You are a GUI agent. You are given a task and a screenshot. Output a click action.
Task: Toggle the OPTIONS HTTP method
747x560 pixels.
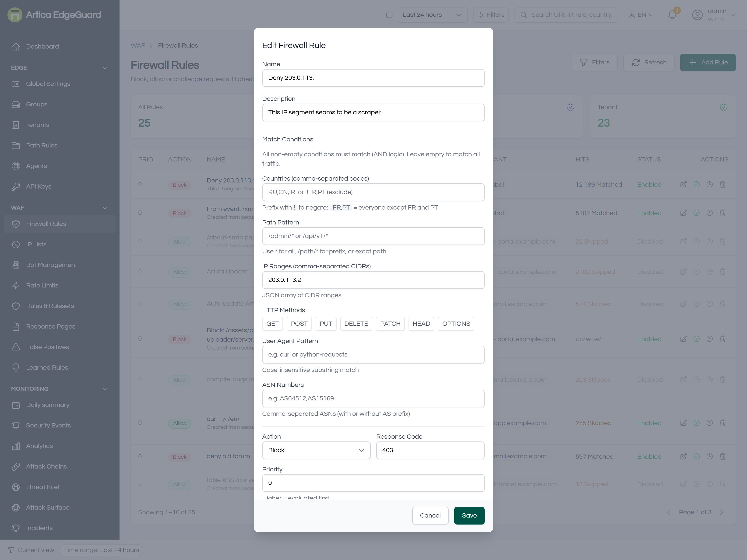(456, 324)
